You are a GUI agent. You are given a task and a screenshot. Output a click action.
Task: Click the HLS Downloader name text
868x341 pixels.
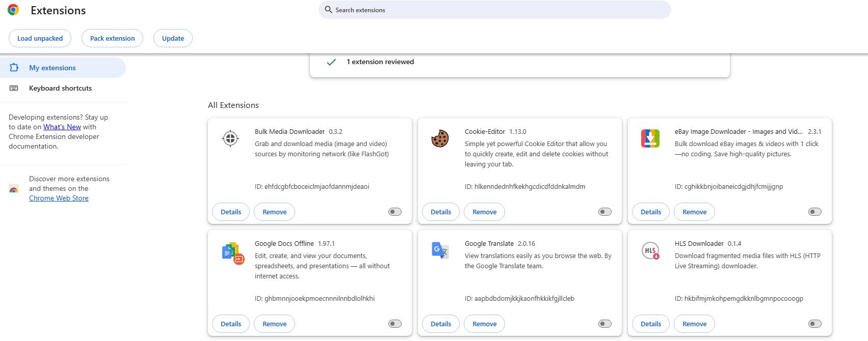click(x=699, y=243)
